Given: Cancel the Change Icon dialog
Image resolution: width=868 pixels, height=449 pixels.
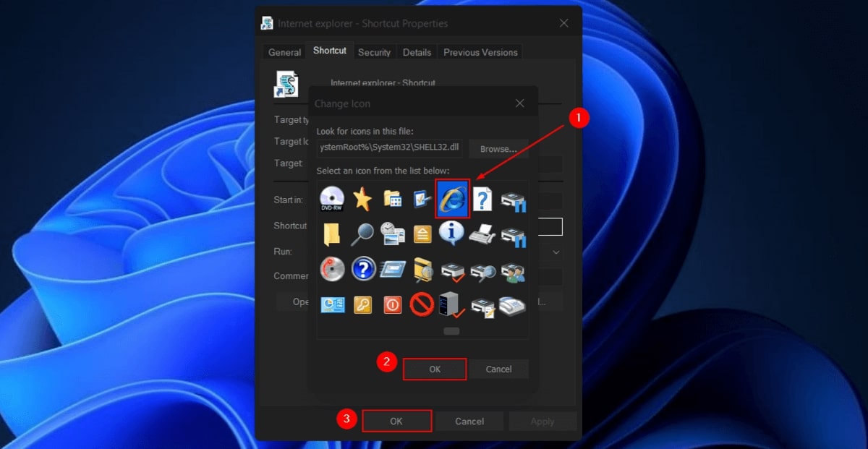Looking at the screenshot, I should (x=500, y=369).
